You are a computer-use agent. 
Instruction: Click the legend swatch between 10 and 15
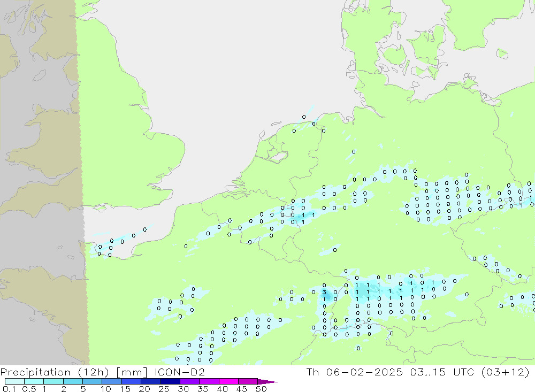pos(112,381)
